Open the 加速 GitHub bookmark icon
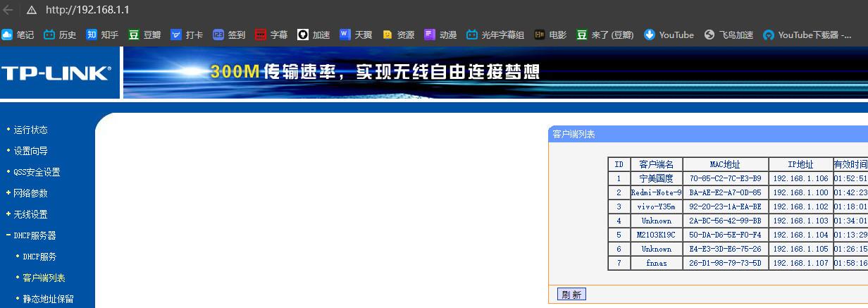The width and height of the screenshot is (868, 308). (303, 35)
